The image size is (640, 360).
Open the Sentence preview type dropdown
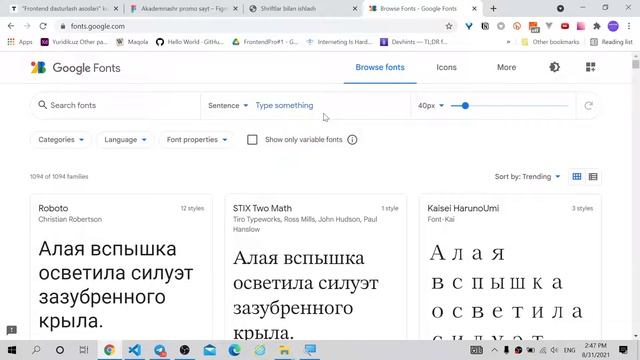pos(228,105)
